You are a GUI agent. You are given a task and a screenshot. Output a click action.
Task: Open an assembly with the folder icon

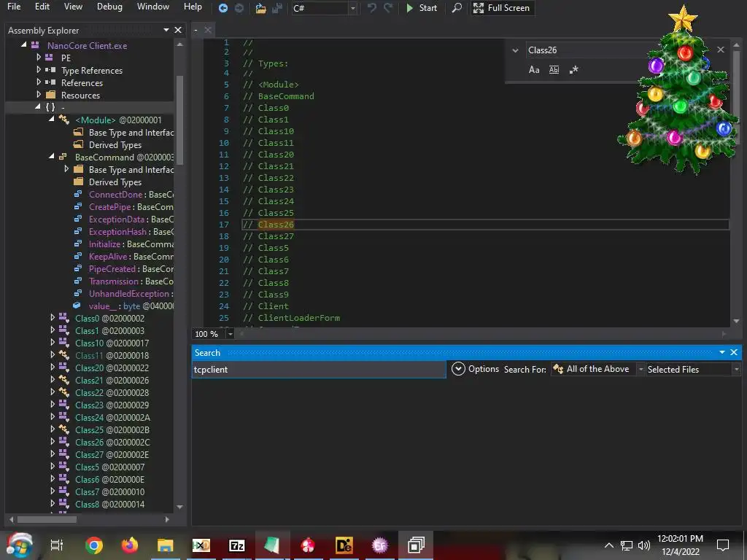tap(260, 8)
